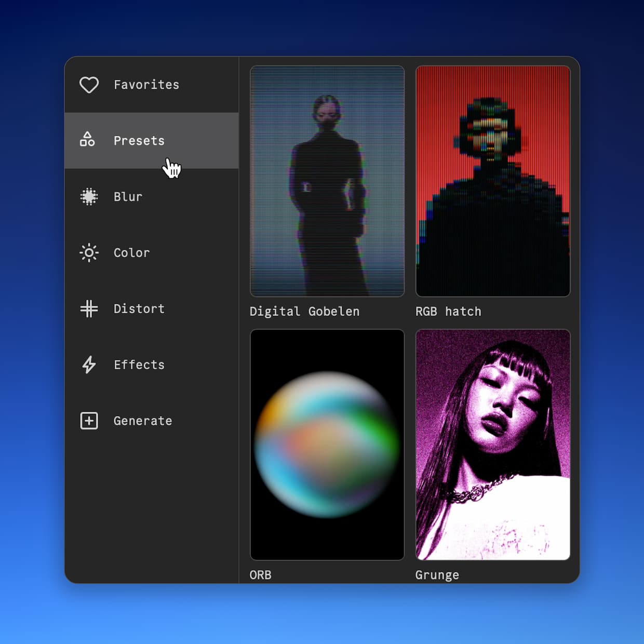Viewport: 644px width, 644px height.
Task: Switch to the Effects section
Action: point(139,365)
